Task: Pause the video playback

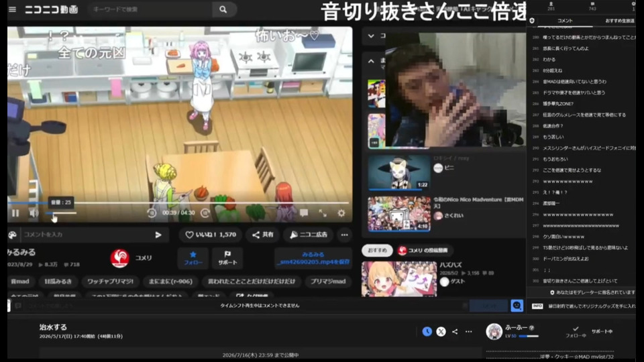Action: click(15, 213)
